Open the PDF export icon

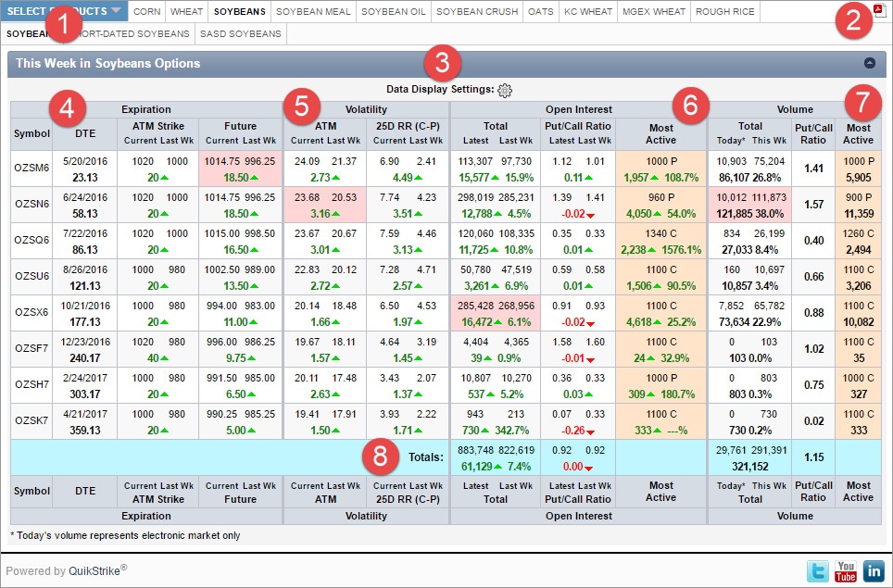tap(878, 12)
